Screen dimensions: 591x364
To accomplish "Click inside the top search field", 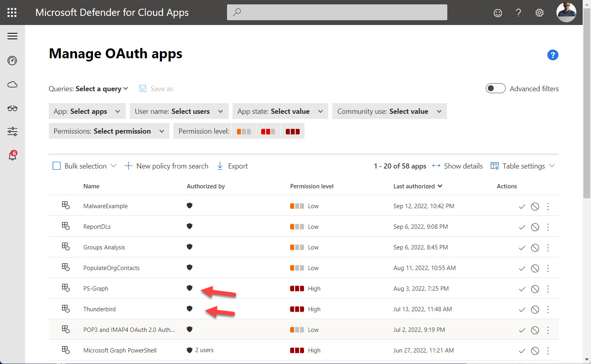I will [x=337, y=12].
